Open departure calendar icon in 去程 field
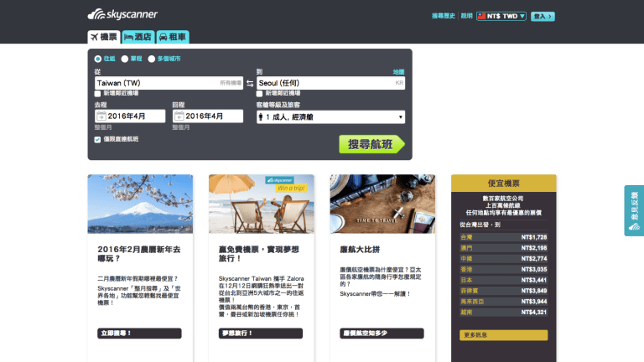Screen dimensions: 644x362 [x=101, y=116]
